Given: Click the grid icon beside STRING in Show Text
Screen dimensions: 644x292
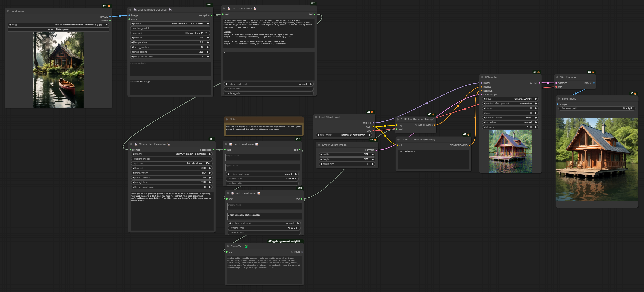Looking at the screenshot, I should 302,252.
